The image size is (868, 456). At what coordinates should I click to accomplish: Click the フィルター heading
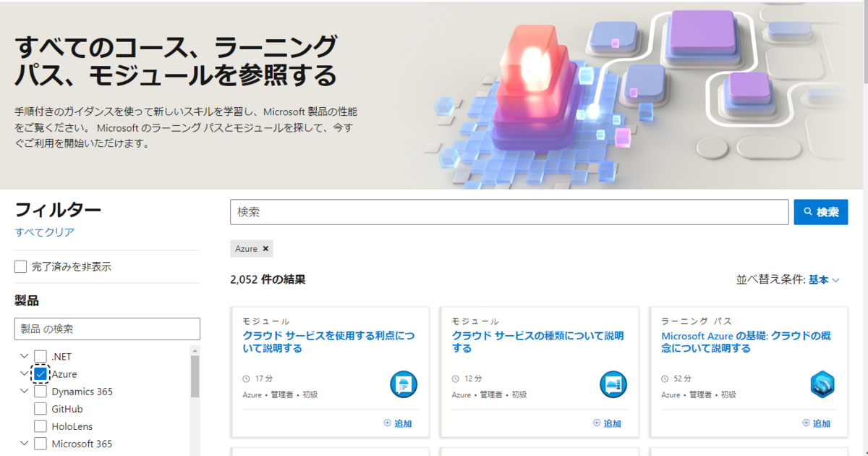[x=58, y=210]
